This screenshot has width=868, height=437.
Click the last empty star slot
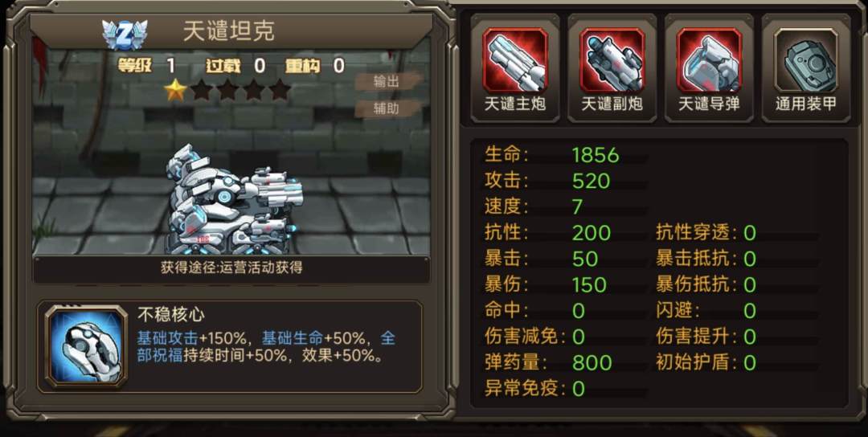280,90
